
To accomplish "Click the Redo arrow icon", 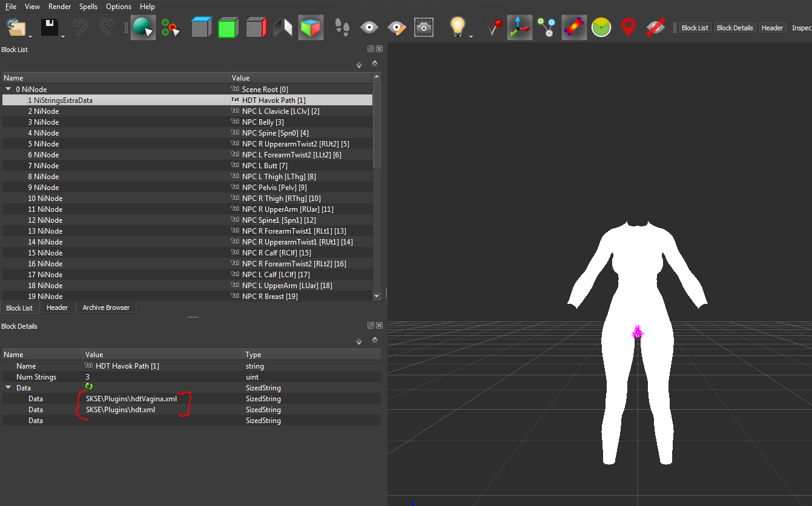I will 107,28.
